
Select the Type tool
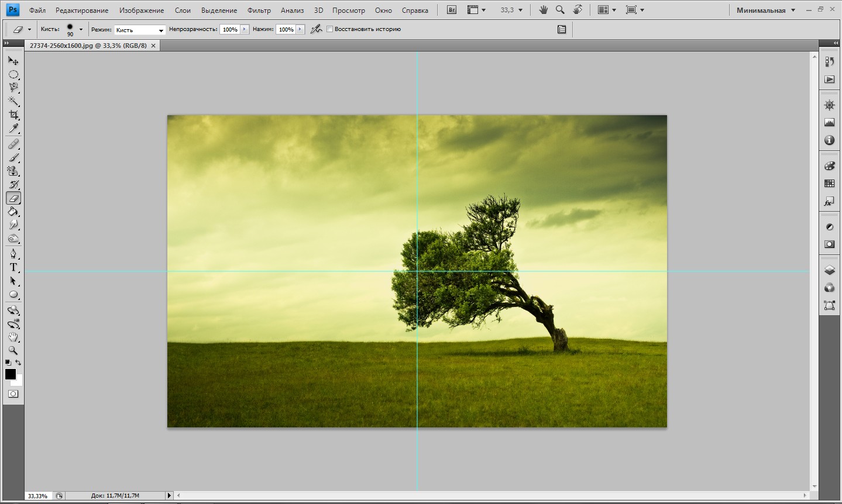click(x=13, y=267)
